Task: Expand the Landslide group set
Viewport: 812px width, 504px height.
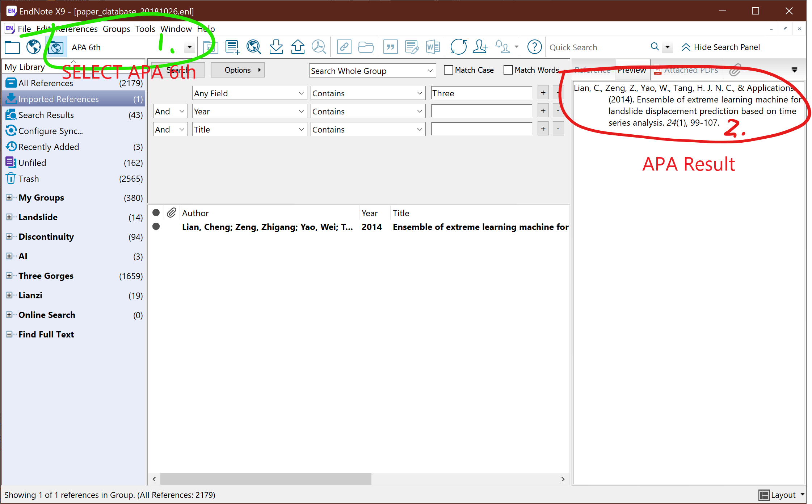Action: pyautogui.click(x=9, y=217)
